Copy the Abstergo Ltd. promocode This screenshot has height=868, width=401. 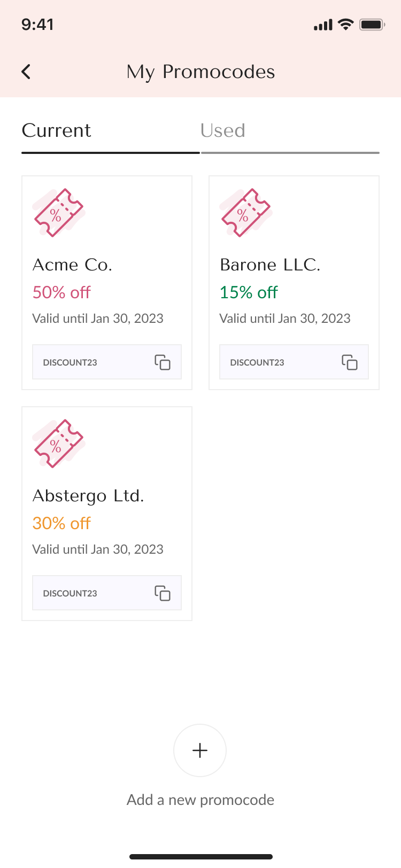click(163, 593)
